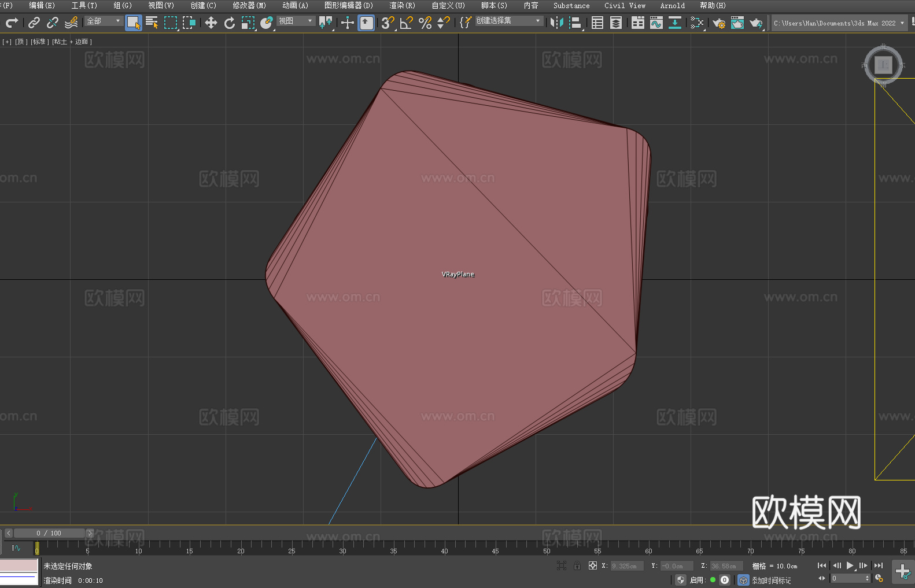This screenshot has height=588, width=915.
Task: Go to start frame button
Action: click(822, 565)
